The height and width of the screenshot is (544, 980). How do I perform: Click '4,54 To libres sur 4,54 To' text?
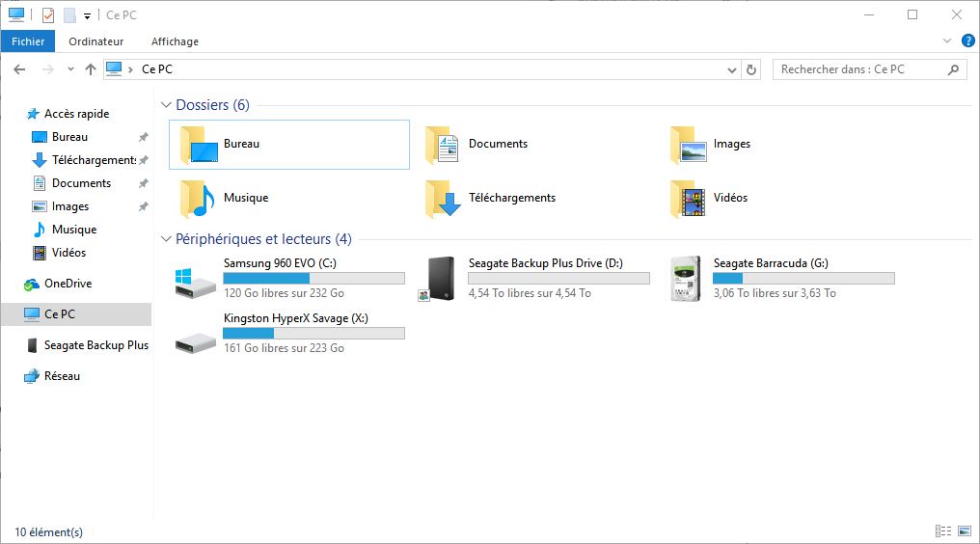coord(530,293)
